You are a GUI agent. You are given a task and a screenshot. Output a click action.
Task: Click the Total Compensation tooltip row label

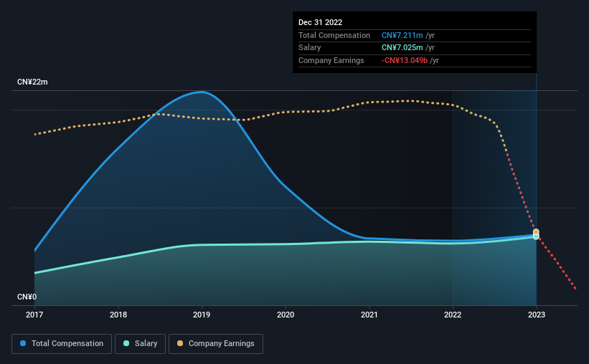coord(334,35)
